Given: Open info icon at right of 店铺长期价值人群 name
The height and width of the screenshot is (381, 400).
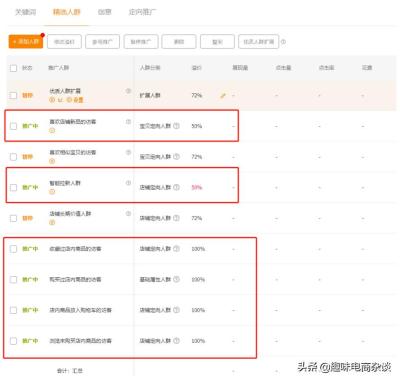Looking at the screenshot, I should pyautogui.click(x=128, y=214).
